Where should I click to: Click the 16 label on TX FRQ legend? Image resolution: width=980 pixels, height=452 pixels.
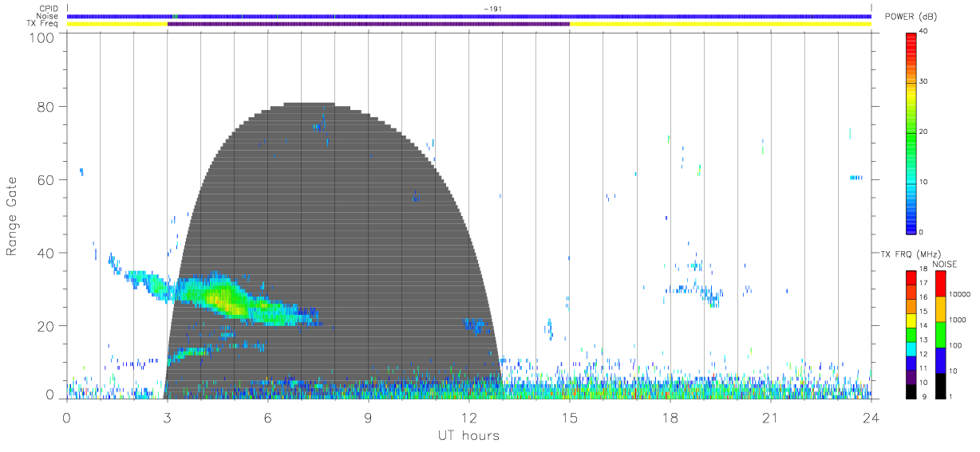coord(923,298)
